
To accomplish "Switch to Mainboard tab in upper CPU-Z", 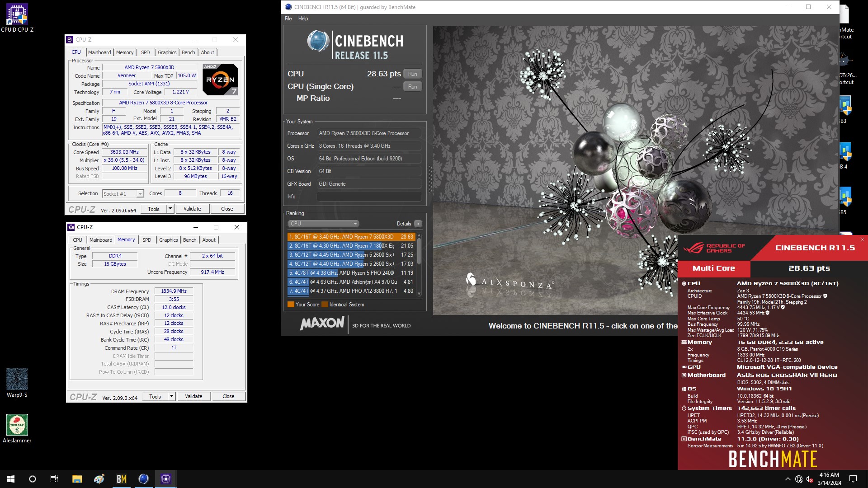I will (x=99, y=52).
